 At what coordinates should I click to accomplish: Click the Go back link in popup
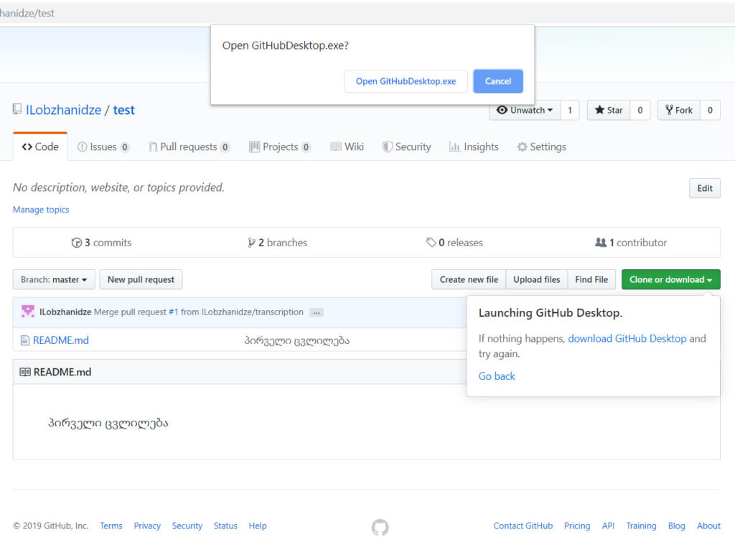[497, 376]
